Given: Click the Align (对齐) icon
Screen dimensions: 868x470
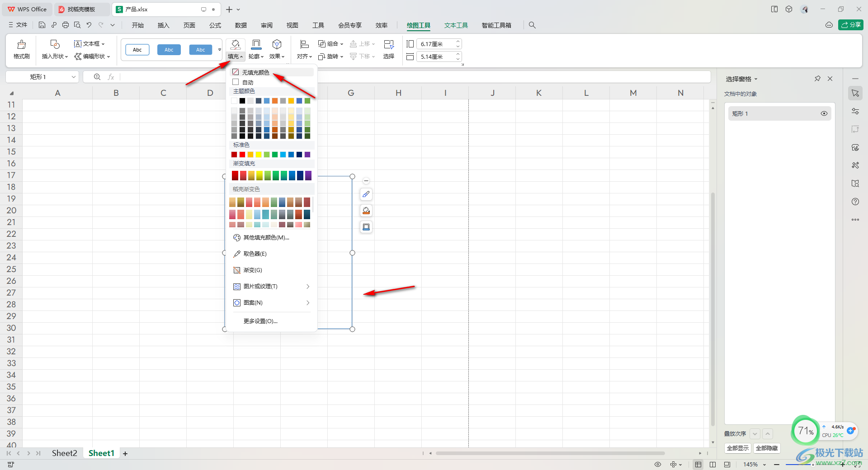Looking at the screenshot, I should 304,44.
